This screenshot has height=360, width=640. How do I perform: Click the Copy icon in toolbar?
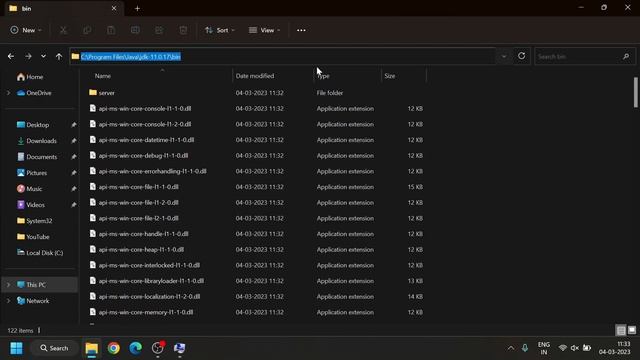click(x=87, y=30)
